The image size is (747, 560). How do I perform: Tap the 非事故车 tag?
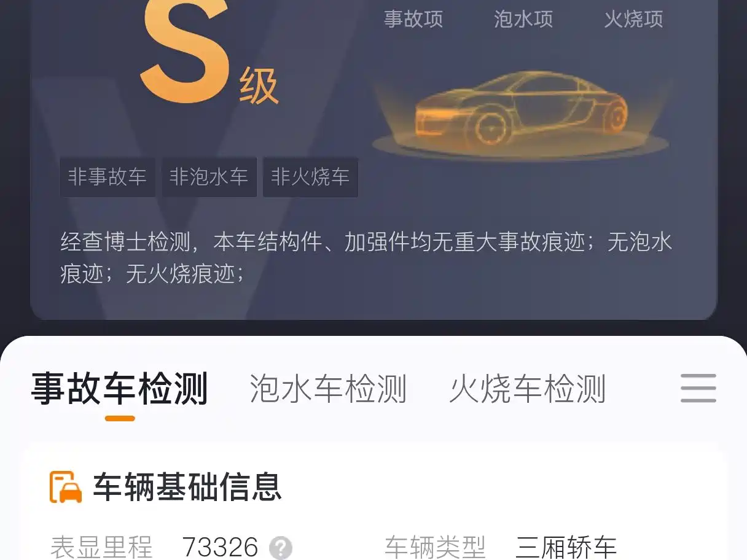point(108,177)
